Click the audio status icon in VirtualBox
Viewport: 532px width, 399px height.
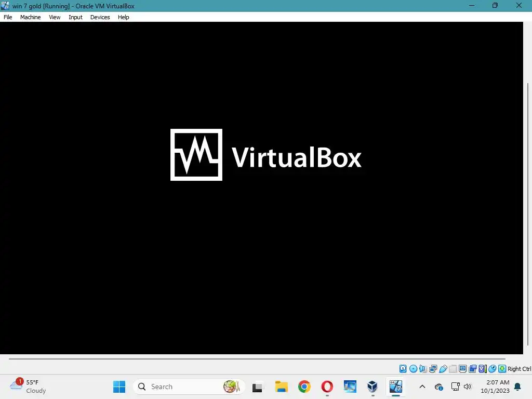pos(423,369)
